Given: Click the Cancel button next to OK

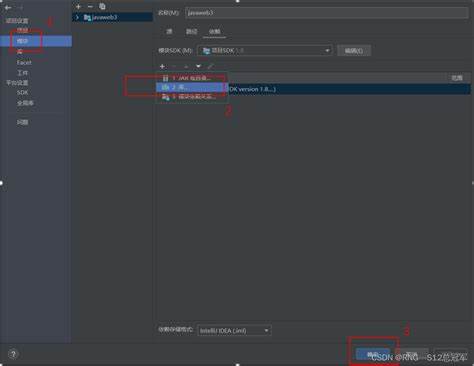Looking at the screenshot, I should coord(412,354).
